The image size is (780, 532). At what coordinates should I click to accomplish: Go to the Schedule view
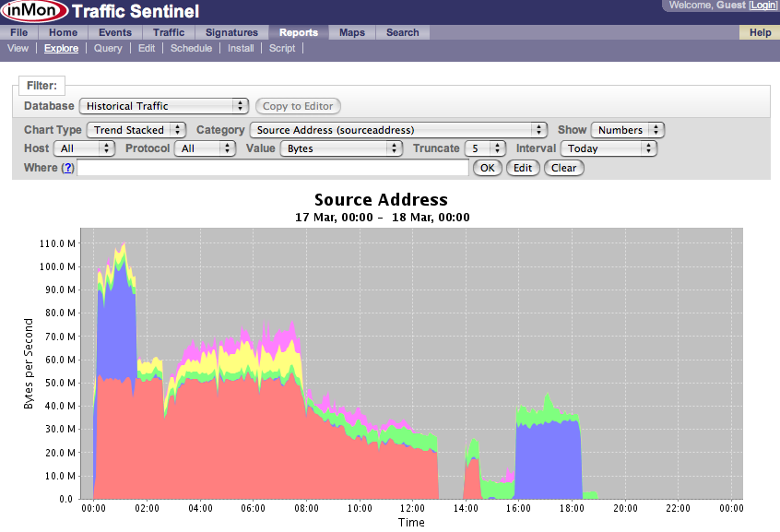tap(192, 48)
